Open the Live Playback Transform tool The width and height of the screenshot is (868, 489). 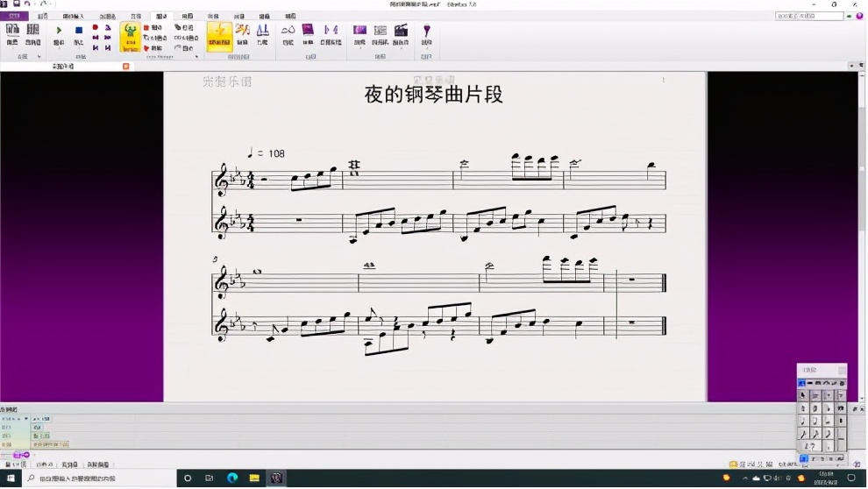click(262, 34)
